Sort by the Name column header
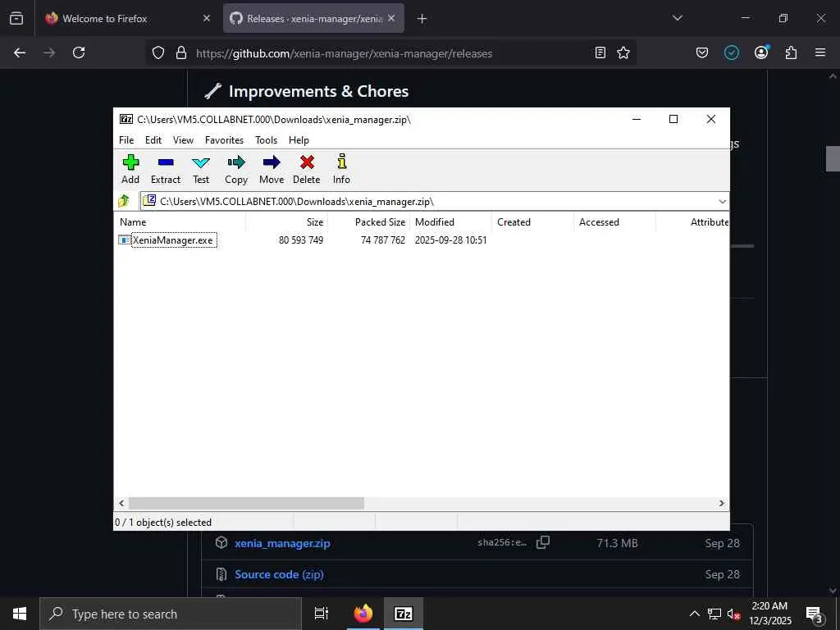Screen dimensions: 840x630 click(180, 221)
